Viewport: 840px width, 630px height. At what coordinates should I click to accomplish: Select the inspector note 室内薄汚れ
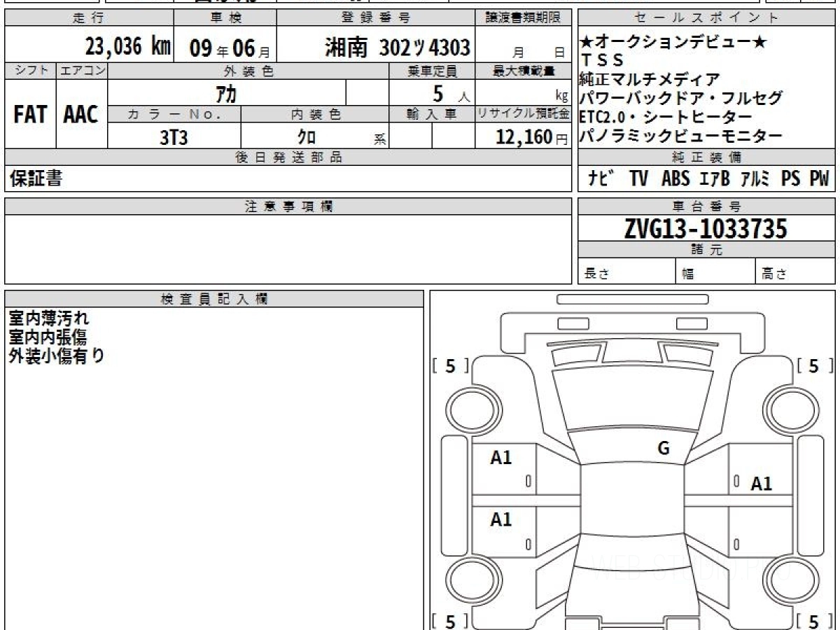(x=49, y=318)
